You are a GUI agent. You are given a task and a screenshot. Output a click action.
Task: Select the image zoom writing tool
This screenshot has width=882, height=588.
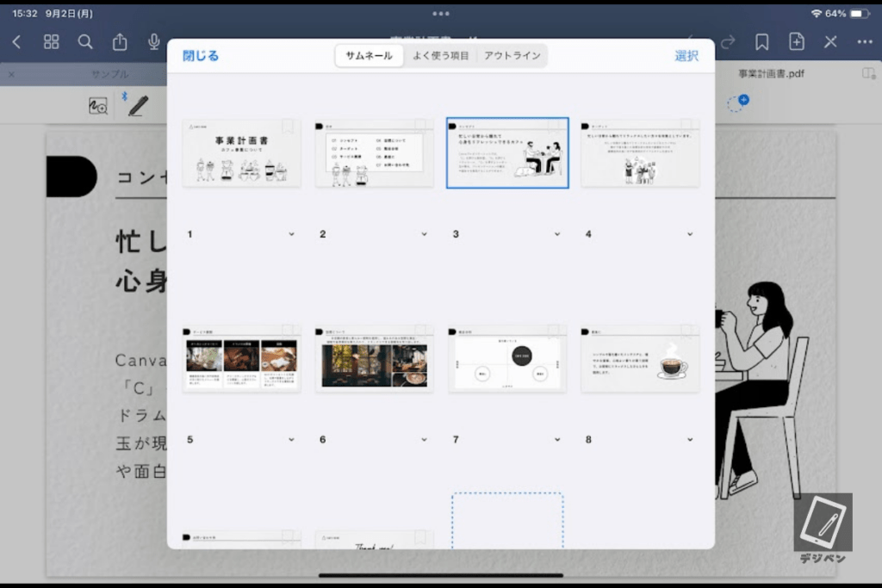pos(98,106)
